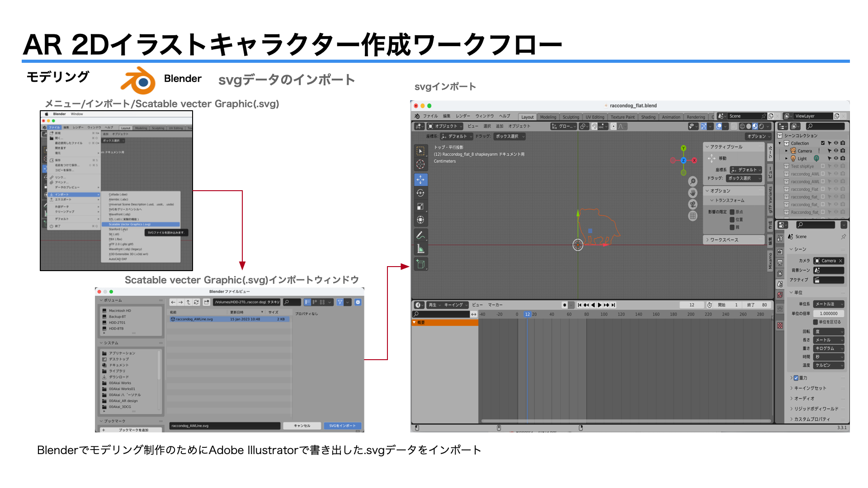868x488 pixels.
Task: Enable 位置 checkbox under 影響の限定
Action: (x=732, y=220)
